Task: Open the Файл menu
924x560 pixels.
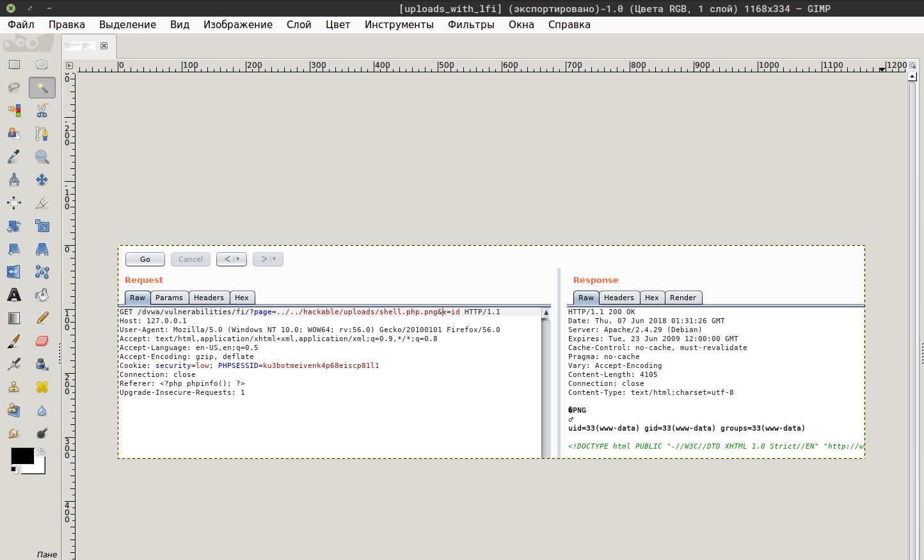Action: coord(21,24)
